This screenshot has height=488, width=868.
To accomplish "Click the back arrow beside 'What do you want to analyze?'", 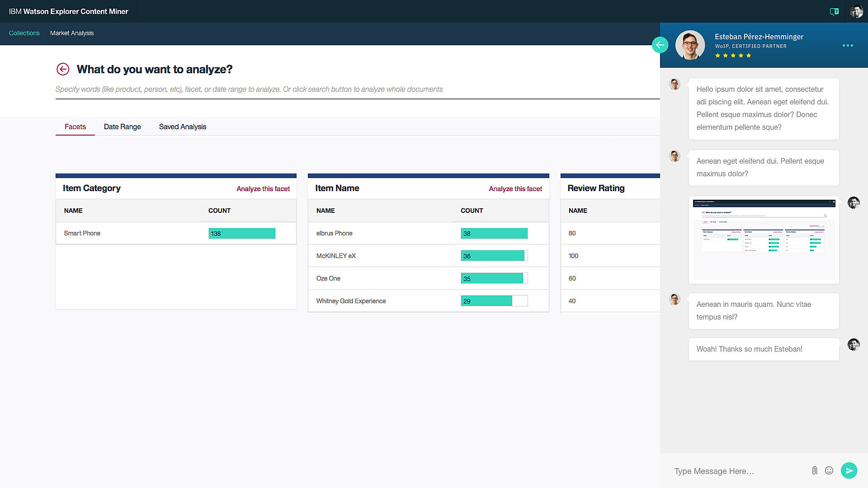I will coord(63,69).
